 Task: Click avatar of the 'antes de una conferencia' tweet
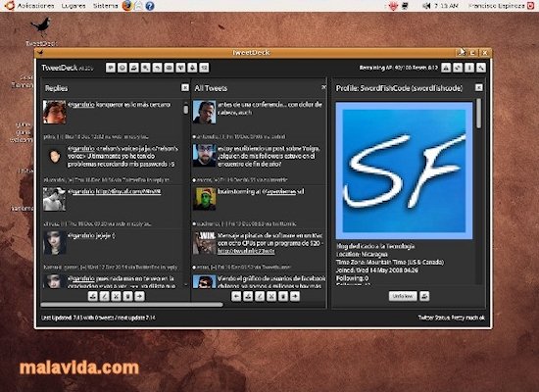point(204,112)
